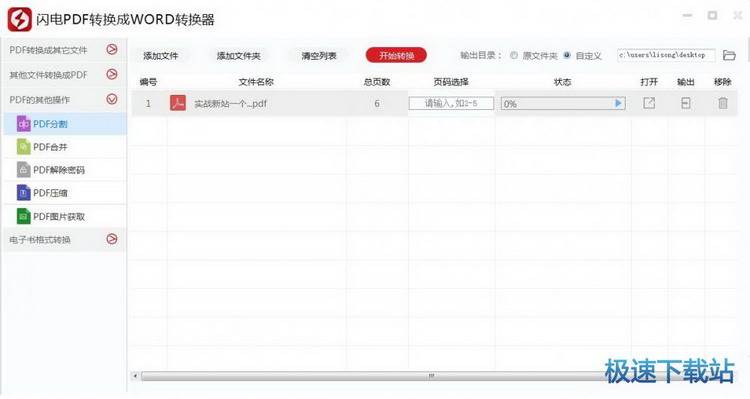Expand 其他文件转换成PDF section
This screenshot has width=750, height=399.
(x=111, y=74)
